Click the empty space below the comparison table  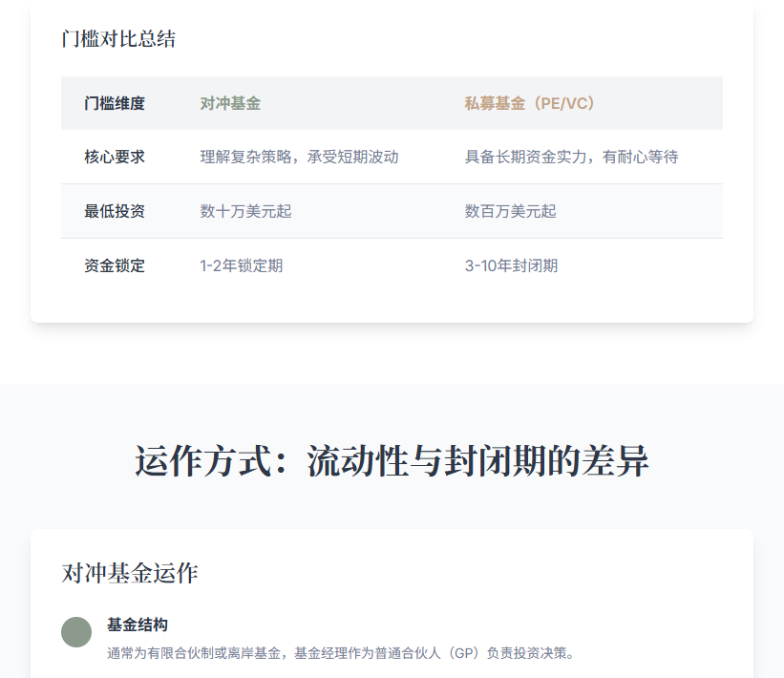[392, 306]
